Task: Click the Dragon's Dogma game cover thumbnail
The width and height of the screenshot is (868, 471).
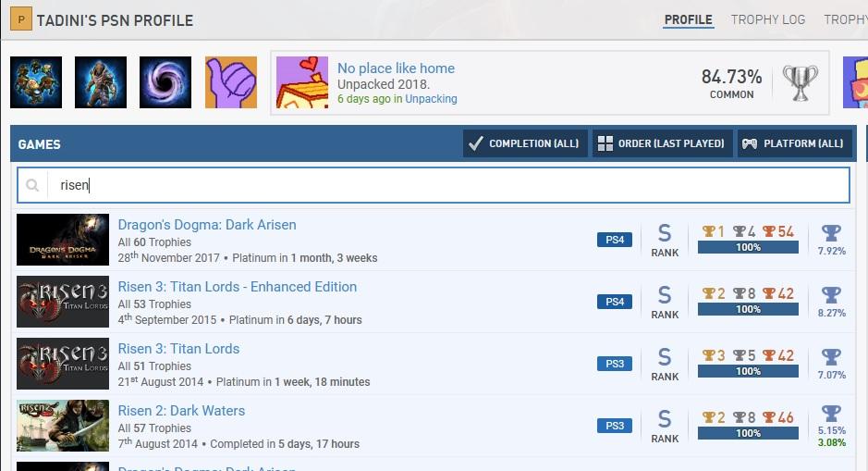Action: [63, 240]
